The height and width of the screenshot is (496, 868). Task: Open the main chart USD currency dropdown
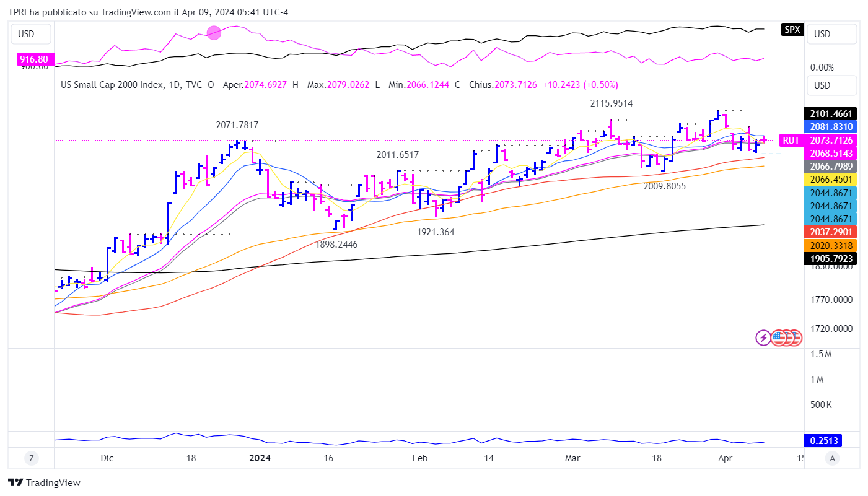tap(832, 85)
